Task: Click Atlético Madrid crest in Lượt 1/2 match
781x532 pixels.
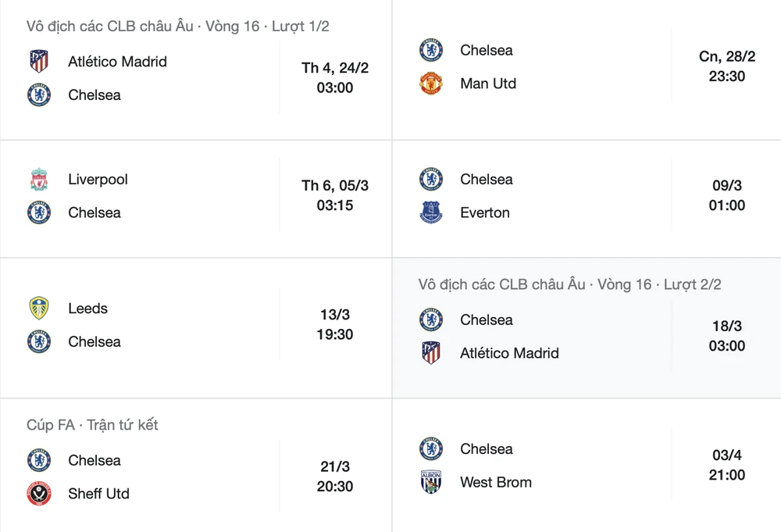Action: coord(39,62)
